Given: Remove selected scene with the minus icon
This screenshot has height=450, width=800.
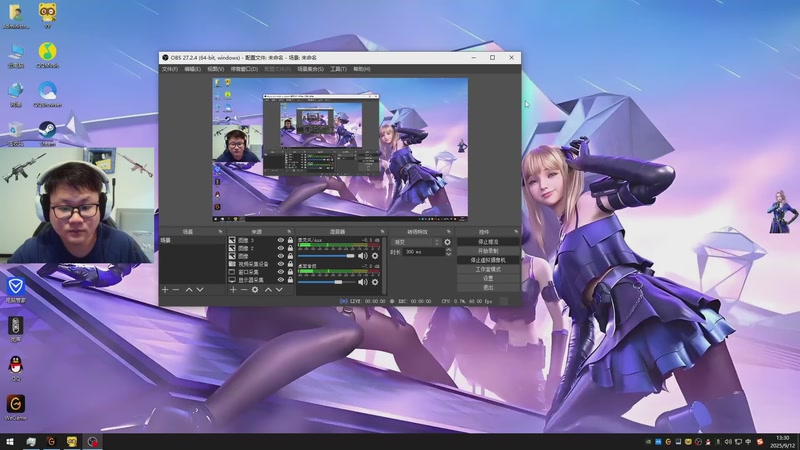Looking at the screenshot, I should coord(176,290).
